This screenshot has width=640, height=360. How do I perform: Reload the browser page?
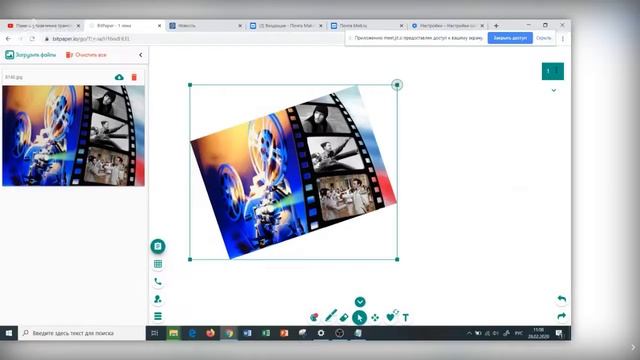tap(32, 39)
